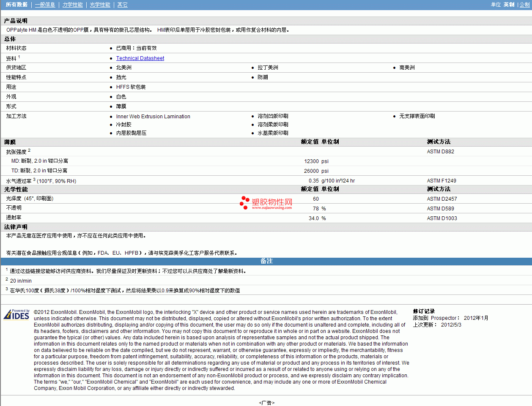Click 水基柔版印刷 processing method
Screen dimensions: 532x406
pyautogui.click(x=273, y=133)
